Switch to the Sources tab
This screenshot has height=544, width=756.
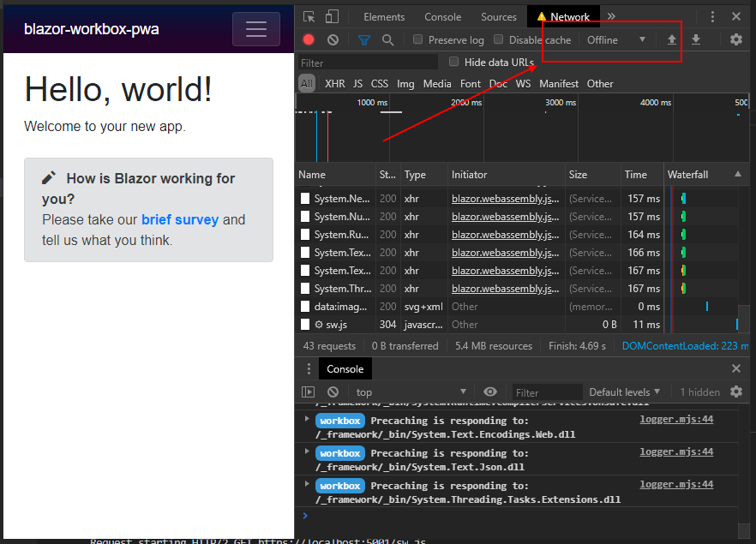tap(499, 17)
